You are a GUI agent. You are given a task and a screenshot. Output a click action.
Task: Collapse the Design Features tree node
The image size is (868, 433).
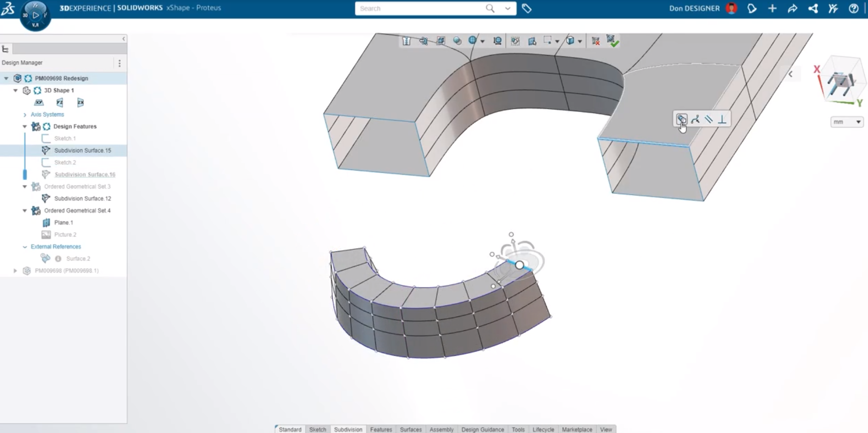click(24, 126)
